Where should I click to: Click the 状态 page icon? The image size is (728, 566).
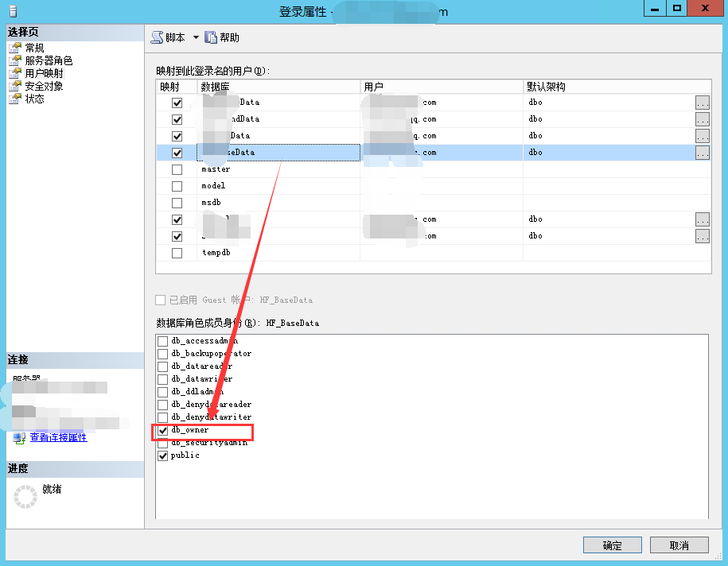click(x=15, y=99)
